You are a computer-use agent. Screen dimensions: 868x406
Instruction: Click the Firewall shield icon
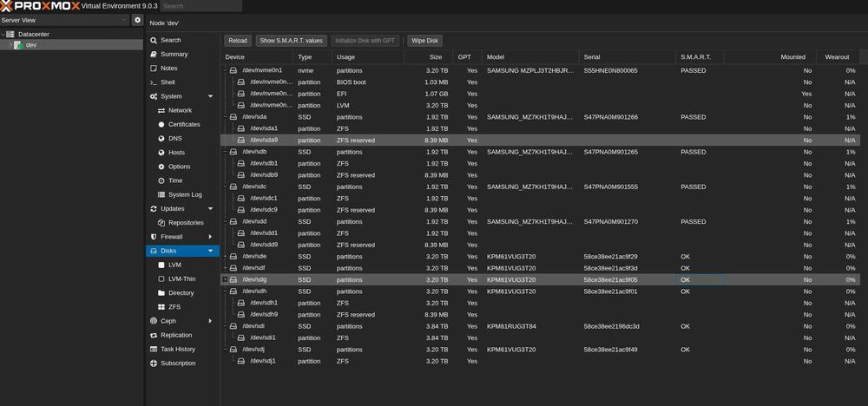click(154, 237)
